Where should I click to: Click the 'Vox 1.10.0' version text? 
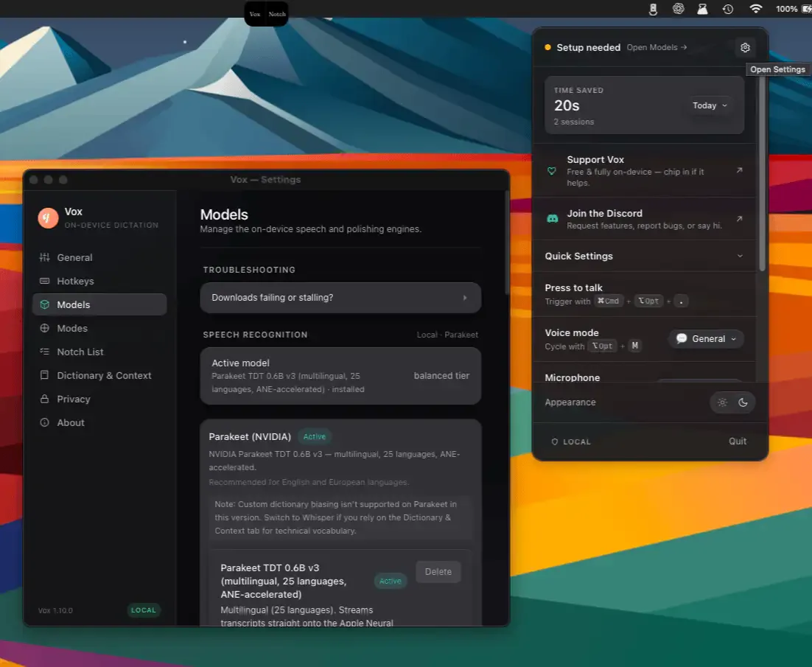pos(55,610)
